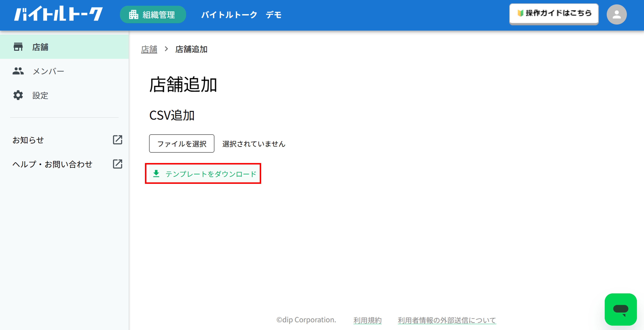The width and height of the screenshot is (644, 330).
Task: Open 利用規約 footer link
Action: [367, 320]
